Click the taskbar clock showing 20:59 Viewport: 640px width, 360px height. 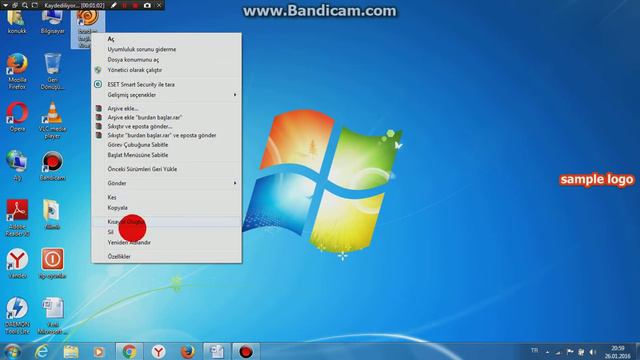618,352
